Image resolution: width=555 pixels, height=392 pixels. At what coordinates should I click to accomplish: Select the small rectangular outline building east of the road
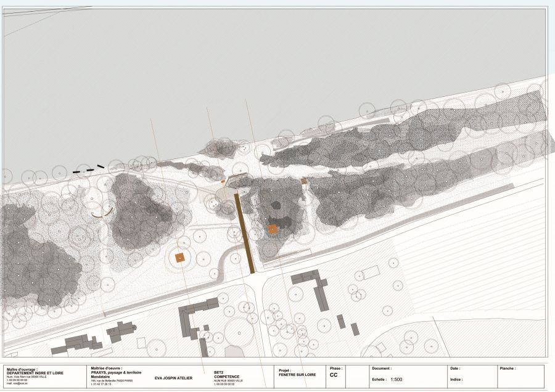coord(371,272)
